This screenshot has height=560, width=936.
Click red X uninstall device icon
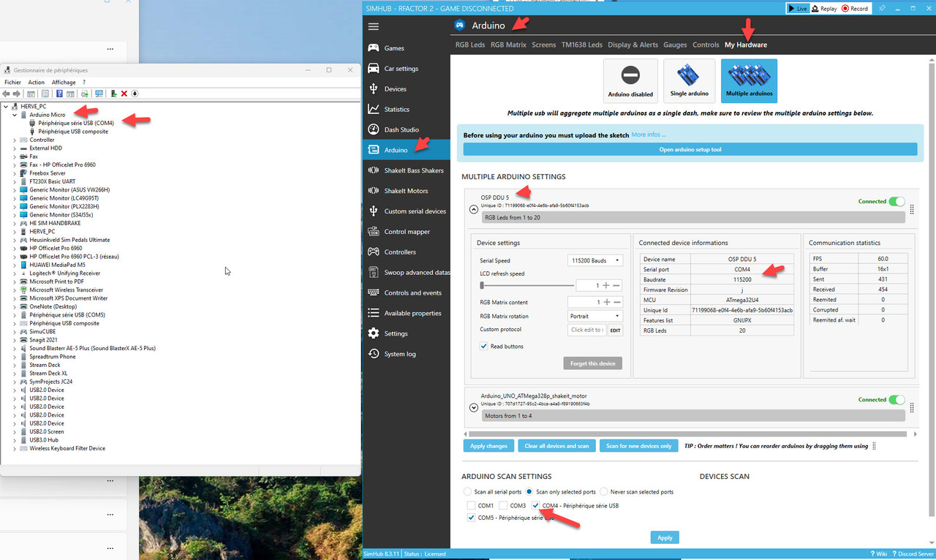click(x=124, y=94)
